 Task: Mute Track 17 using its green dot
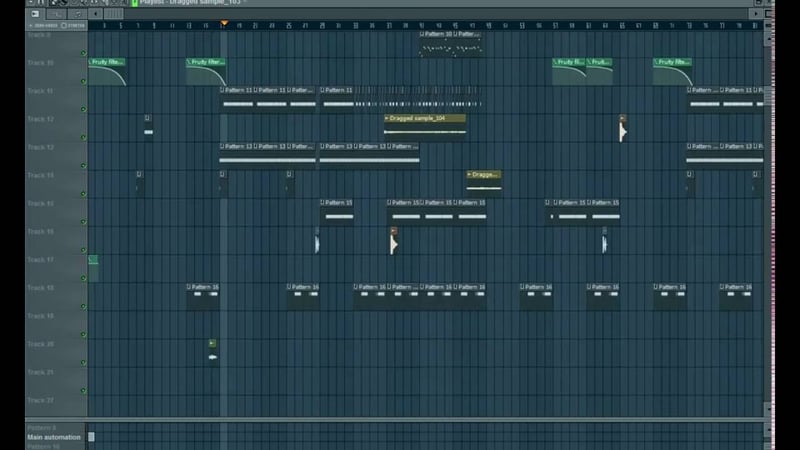point(84,278)
